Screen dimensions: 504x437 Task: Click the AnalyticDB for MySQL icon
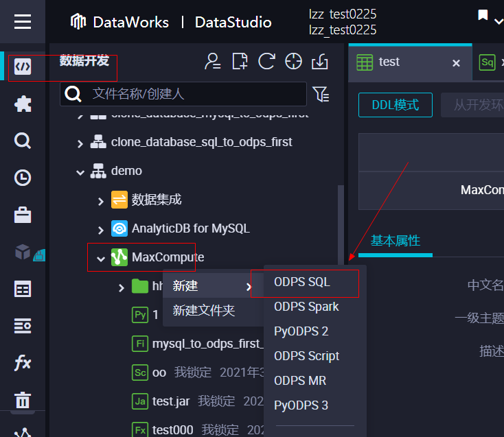pos(119,228)
